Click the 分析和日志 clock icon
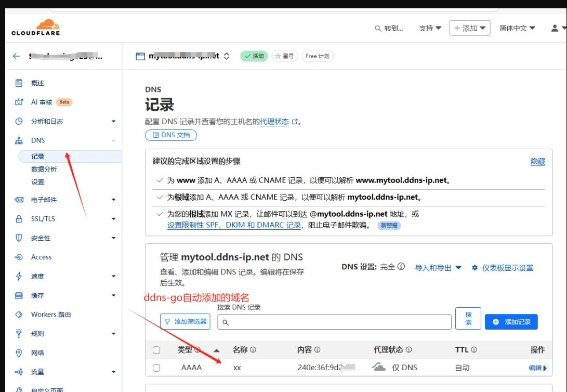This screenshot has height=392, width=567. (19, 121)
